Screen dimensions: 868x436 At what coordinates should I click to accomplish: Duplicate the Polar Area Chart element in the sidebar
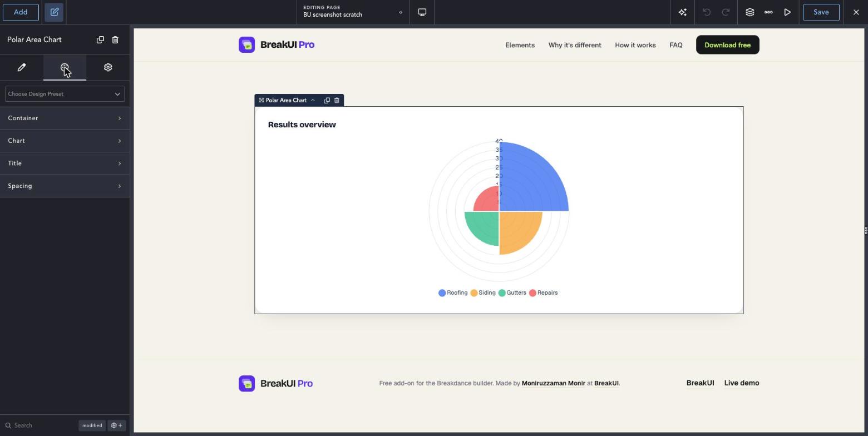100,39
